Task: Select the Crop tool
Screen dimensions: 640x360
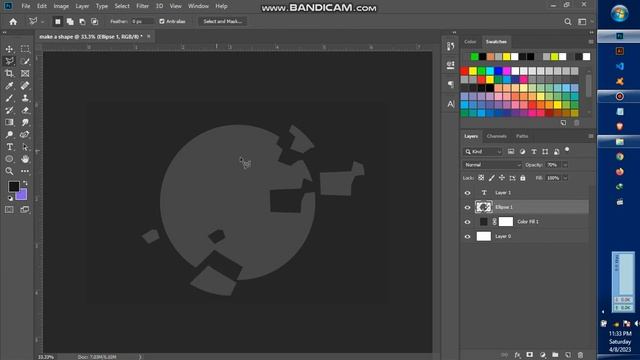Action: (9, 73)
